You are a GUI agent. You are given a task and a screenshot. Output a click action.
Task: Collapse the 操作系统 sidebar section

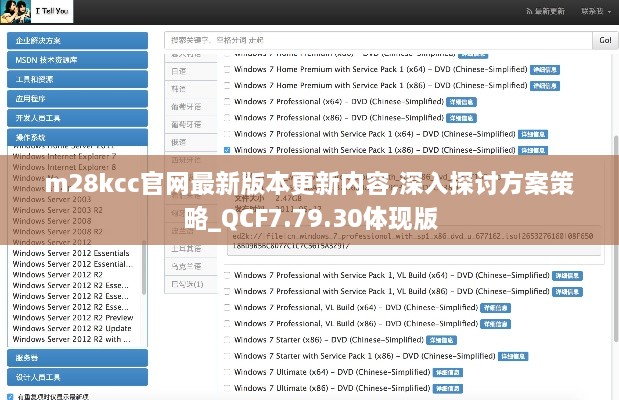(77, 137)
